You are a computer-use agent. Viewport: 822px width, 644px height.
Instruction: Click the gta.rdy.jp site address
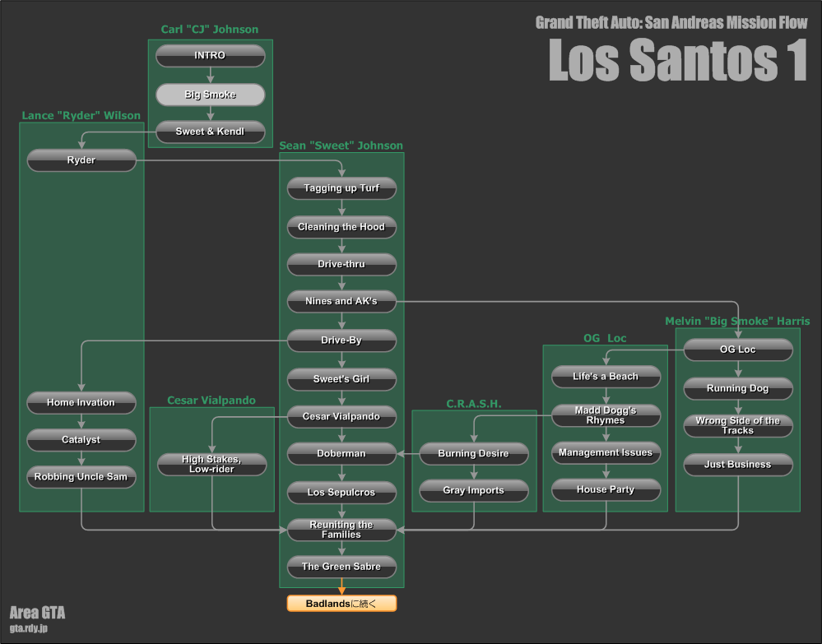[x=28, y=628]
